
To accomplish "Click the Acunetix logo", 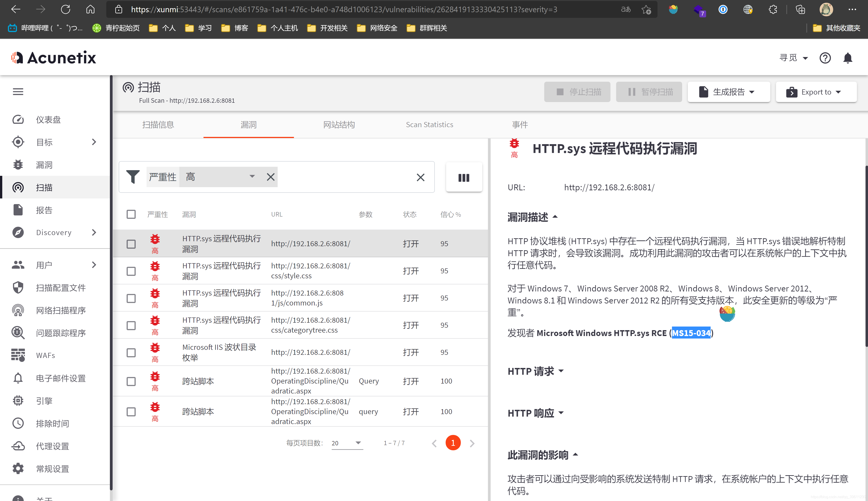I will [53, 57].
